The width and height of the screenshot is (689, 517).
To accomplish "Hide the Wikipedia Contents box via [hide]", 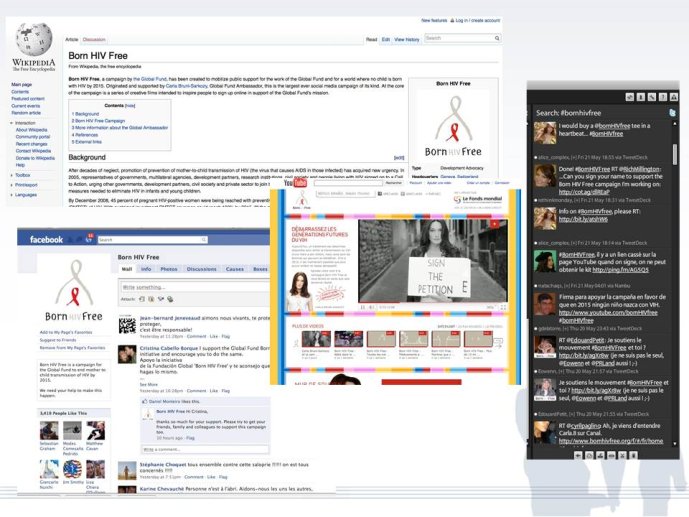I will [x=130, y=106].
